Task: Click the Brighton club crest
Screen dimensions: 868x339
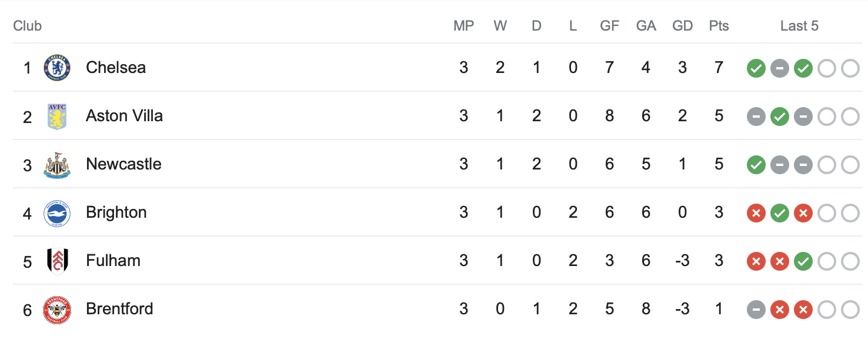Action: tap(57, 213)
